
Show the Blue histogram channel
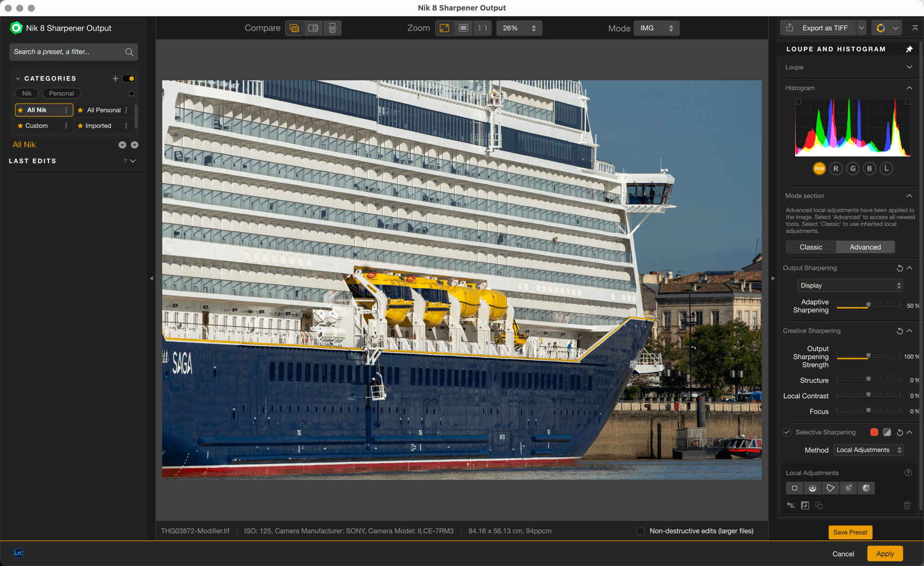coord(870,168)
